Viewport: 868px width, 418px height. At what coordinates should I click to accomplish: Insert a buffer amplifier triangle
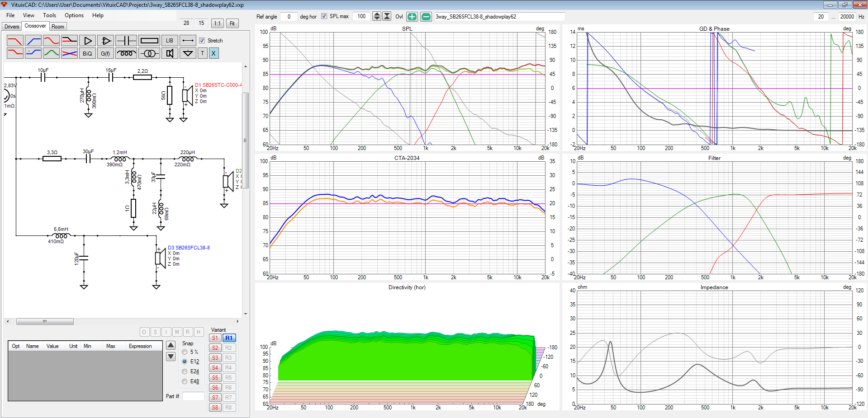click(x=87, y=41)
